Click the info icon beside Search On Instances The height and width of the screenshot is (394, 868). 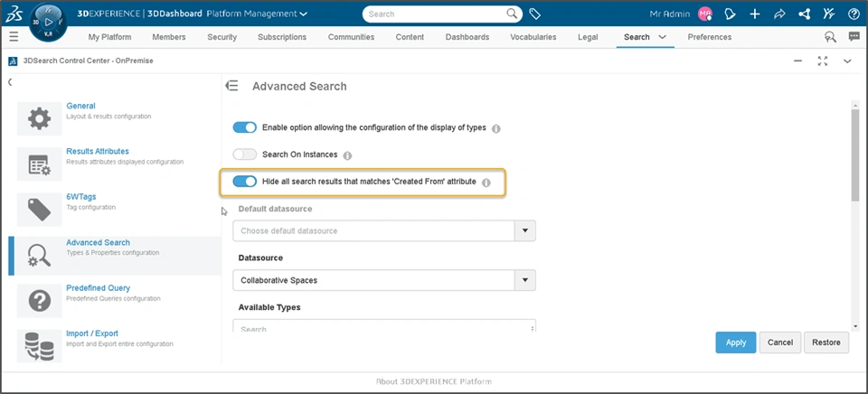pyautogui.click(x=347, y=155)
